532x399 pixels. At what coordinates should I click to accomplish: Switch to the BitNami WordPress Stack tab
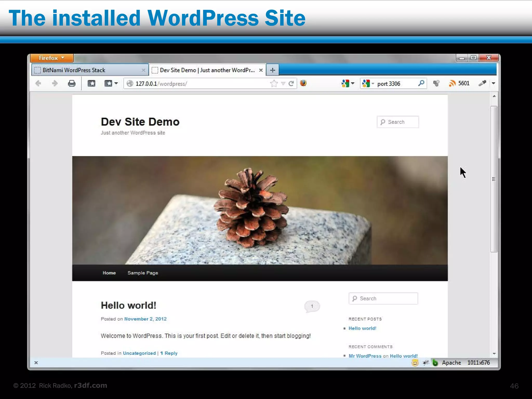point(90,70)
